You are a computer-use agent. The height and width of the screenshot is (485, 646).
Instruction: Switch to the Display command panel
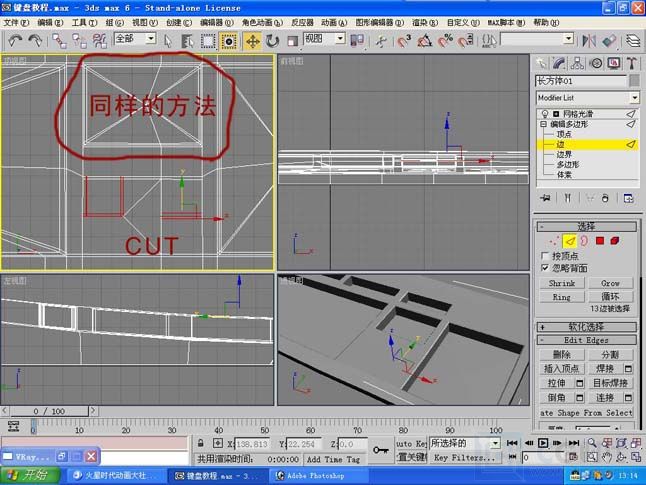tap(614, 63)
